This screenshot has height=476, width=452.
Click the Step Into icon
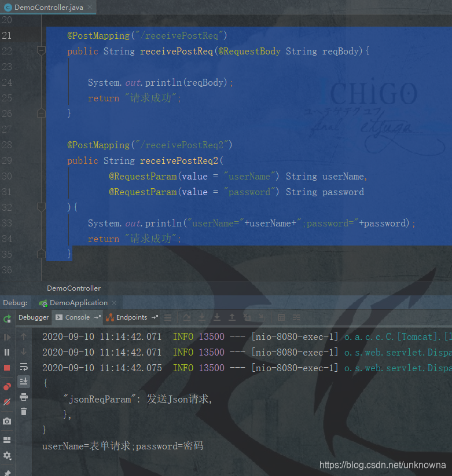click(202, 317)
